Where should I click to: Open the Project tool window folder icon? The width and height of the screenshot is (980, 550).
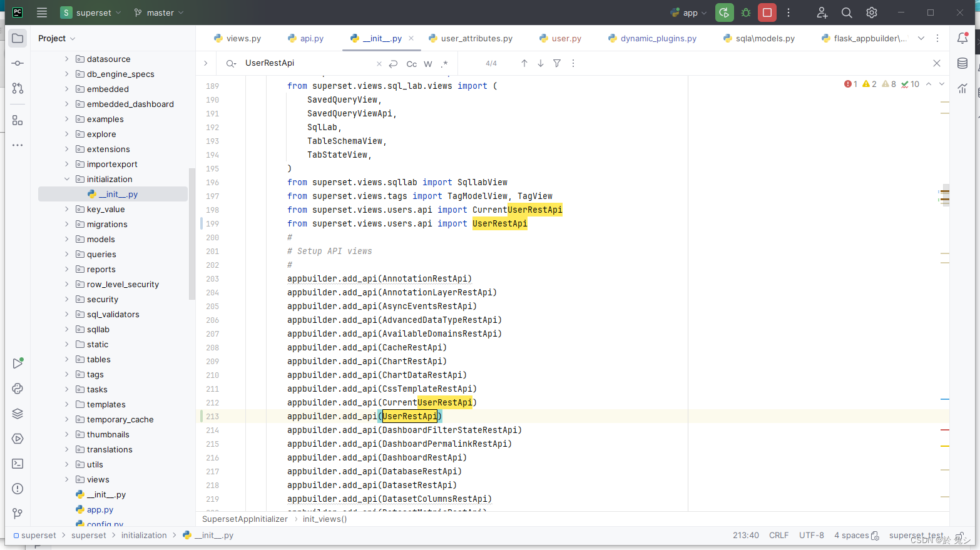[18, 38]
